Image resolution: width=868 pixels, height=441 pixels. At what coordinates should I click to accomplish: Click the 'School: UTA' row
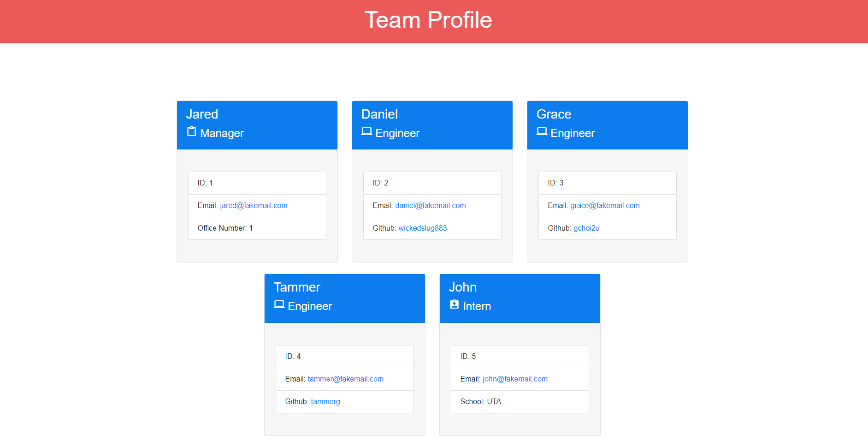520,402
